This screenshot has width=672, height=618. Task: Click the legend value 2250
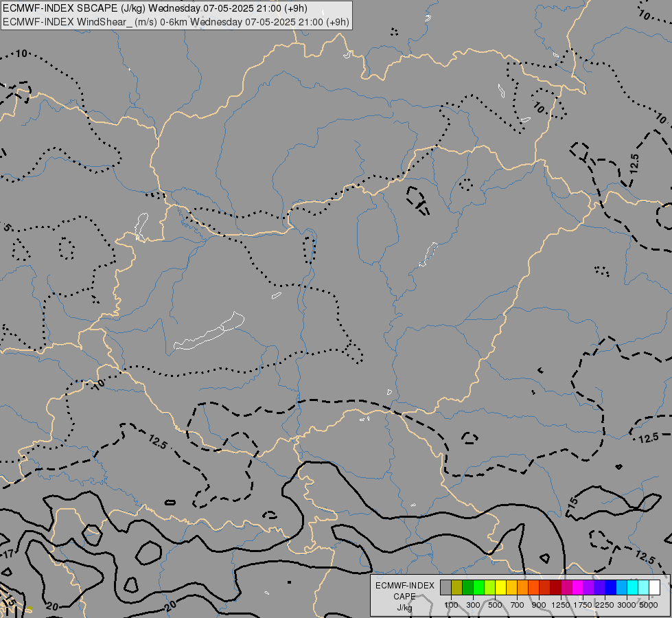click(605, 605)
